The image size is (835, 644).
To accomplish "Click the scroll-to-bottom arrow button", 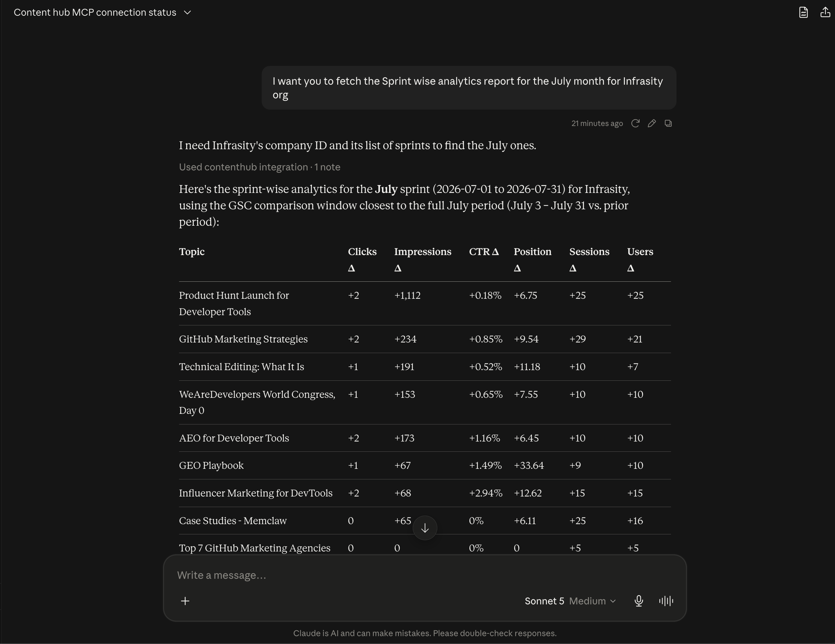I will click(x=425, y=528).
